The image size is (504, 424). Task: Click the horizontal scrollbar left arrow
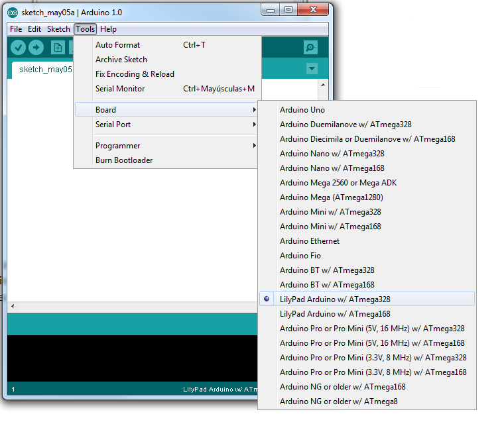[12, 307]
